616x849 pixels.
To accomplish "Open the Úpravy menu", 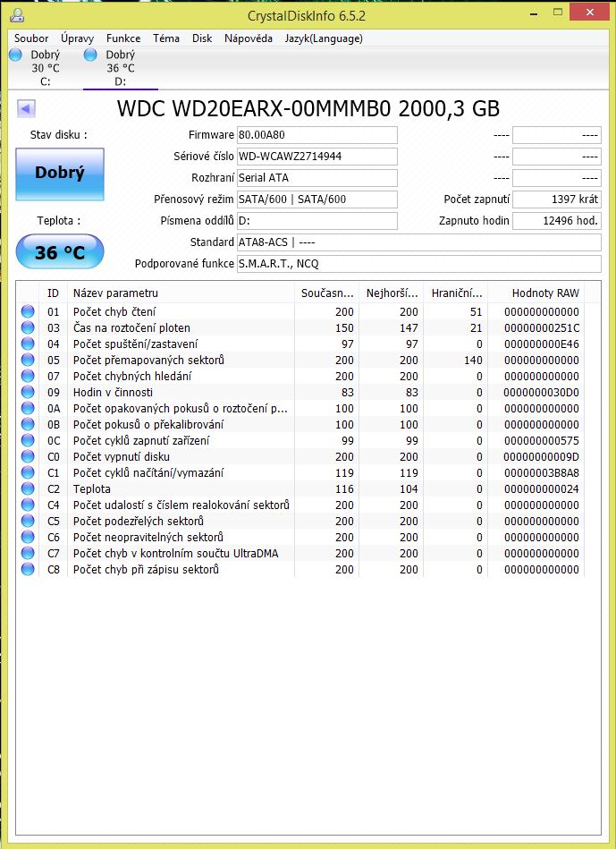I will pos(77,38).
